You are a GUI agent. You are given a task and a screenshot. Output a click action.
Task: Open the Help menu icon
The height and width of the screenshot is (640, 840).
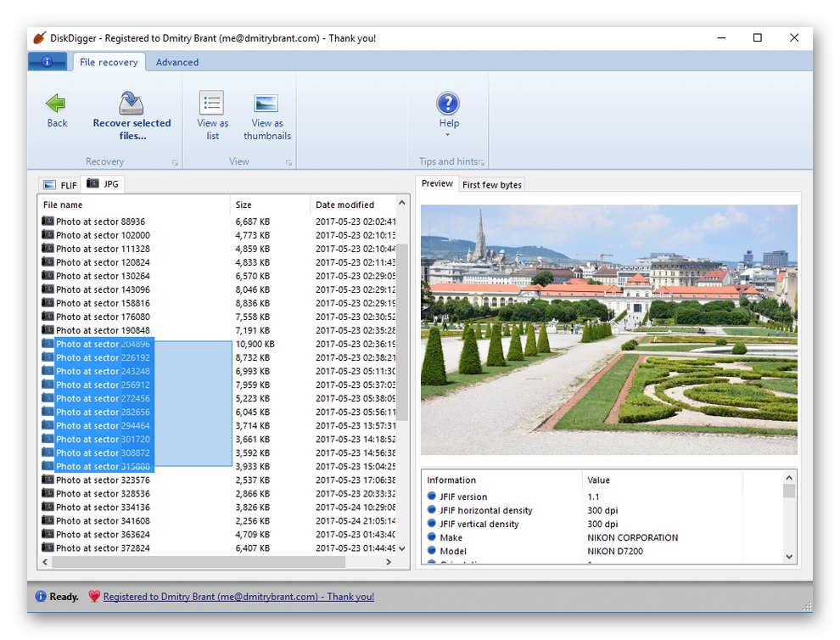pyautogui.click(x=448, y=104)
